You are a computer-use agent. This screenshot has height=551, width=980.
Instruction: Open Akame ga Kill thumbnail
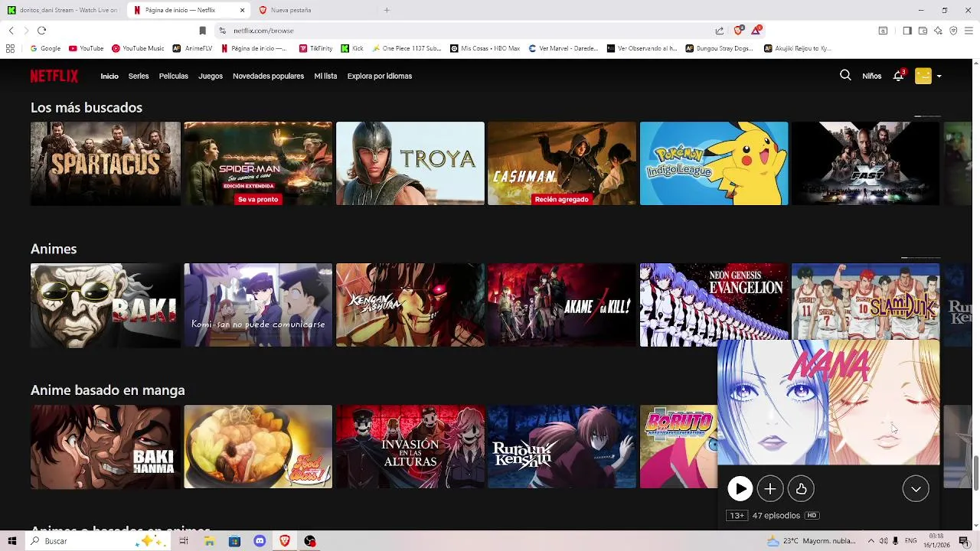[x=562, y=305]
